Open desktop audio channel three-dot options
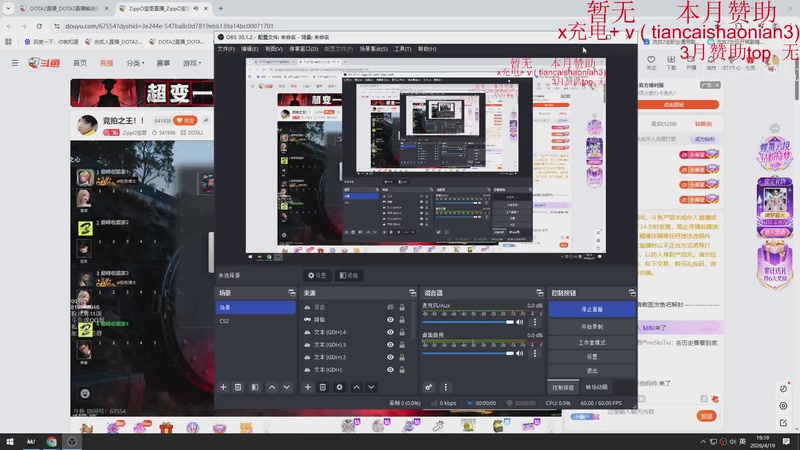The image size is (800, 450). click(x=535, y=353)
